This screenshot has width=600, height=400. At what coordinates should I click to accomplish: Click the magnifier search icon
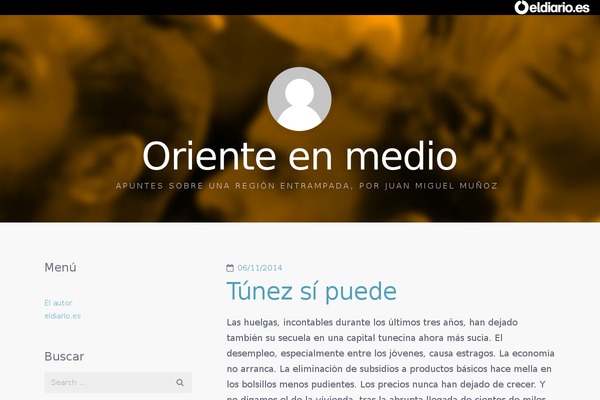180,382
